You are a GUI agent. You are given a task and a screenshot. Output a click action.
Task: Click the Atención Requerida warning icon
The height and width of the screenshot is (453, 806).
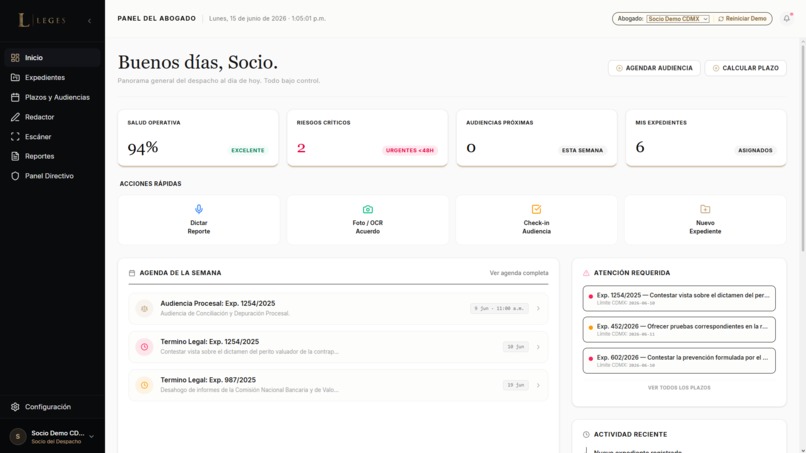tap(586, 273)
